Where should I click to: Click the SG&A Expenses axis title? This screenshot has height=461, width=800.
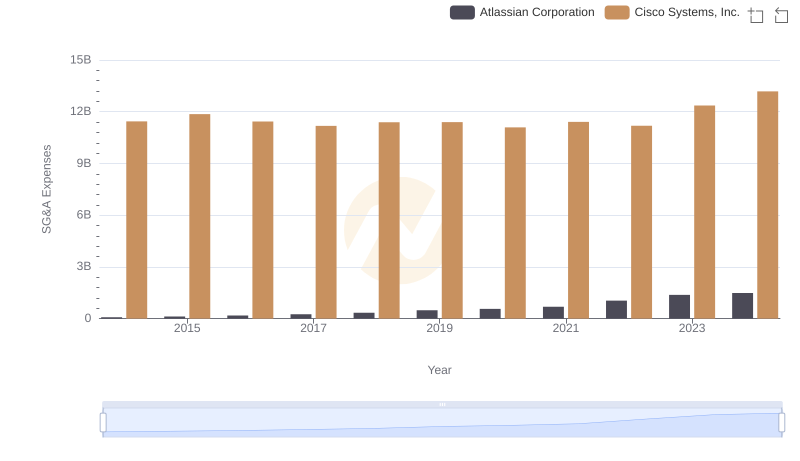click(46, 189)
